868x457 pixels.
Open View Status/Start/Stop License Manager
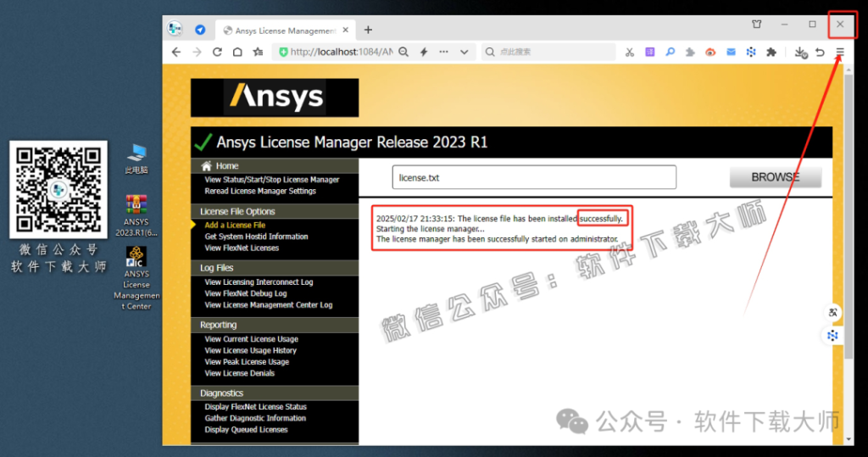pos(272,180)
